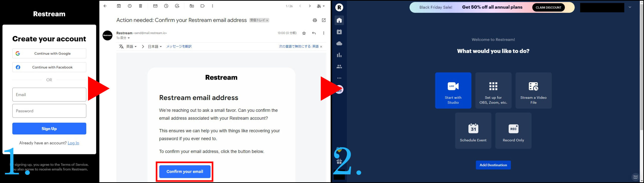644x183 pixels.
Task: Open the analytics bar chart sidebar icon
Action: tap(339, 55)
